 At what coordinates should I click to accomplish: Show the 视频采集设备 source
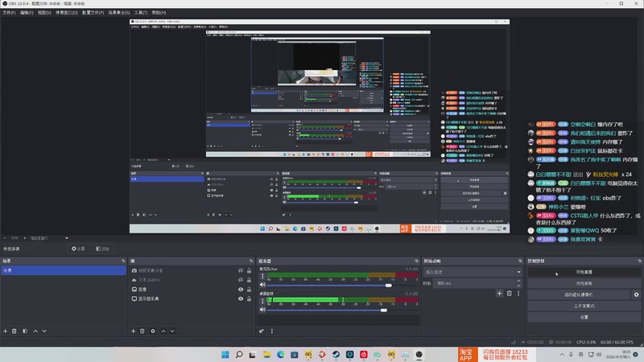tap(241, 271)
